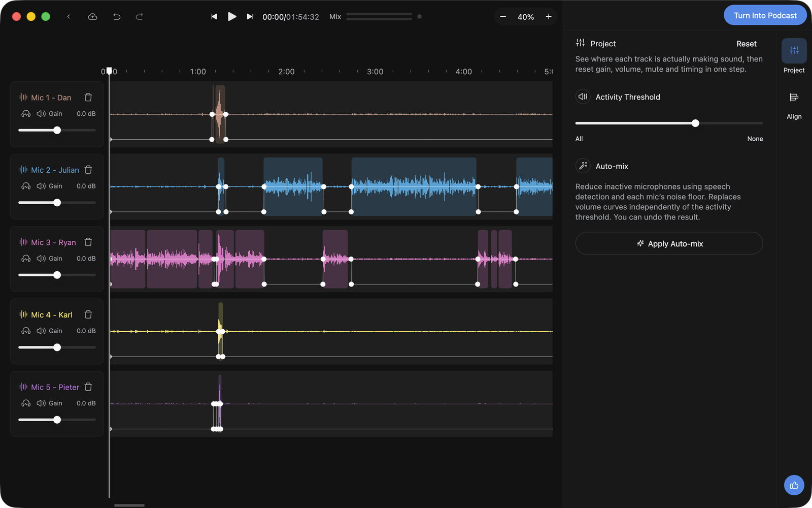Viewport: 812px width, 508px height.
Task: Click Mic 5 - Pieter gain value 0.0 dB
Action: (x=86, y=403)
